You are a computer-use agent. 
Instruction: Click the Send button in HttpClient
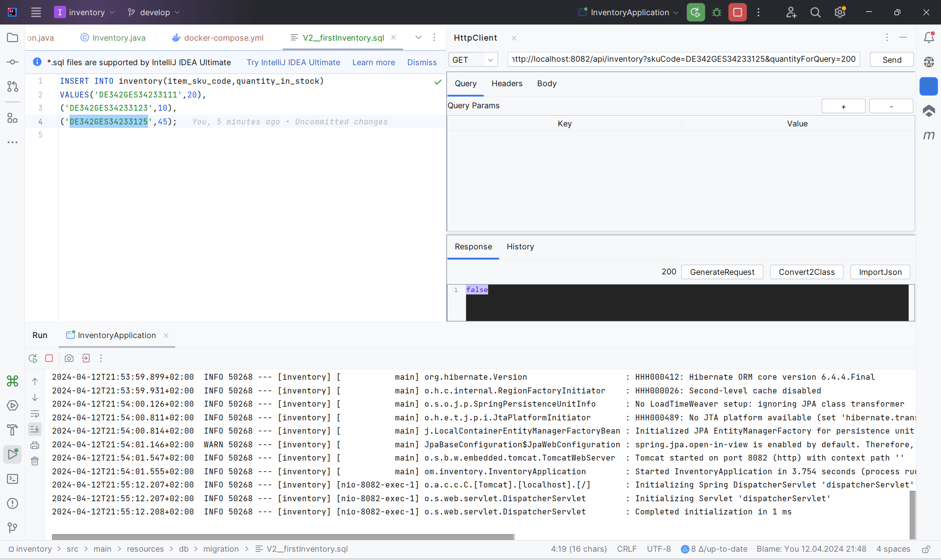(x=893, y=59)
